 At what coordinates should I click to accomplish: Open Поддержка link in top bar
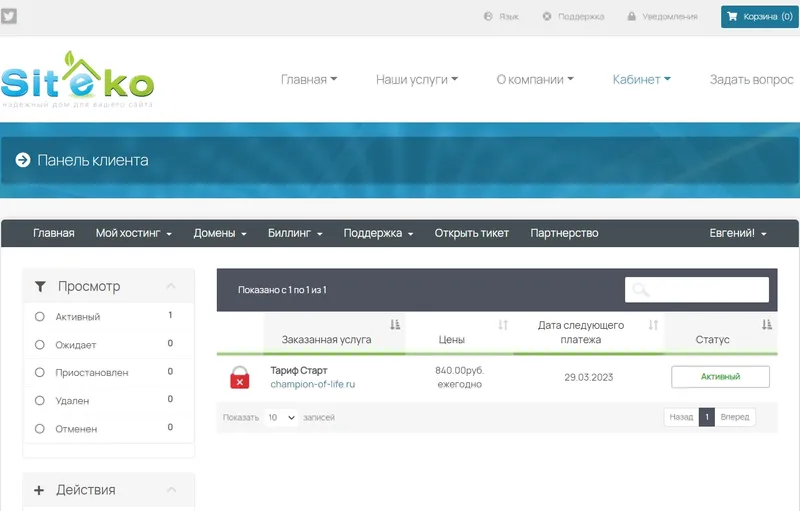tap(573, 16)
